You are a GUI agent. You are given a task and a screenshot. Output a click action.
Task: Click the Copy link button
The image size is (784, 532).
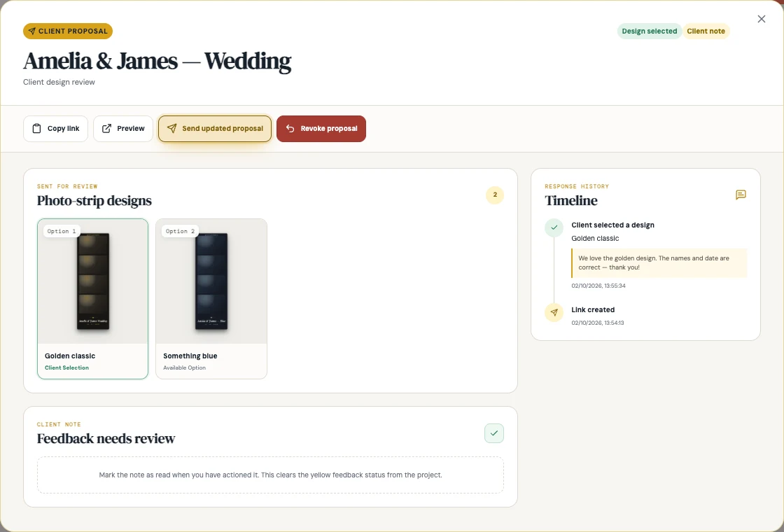tap(55, 129)
